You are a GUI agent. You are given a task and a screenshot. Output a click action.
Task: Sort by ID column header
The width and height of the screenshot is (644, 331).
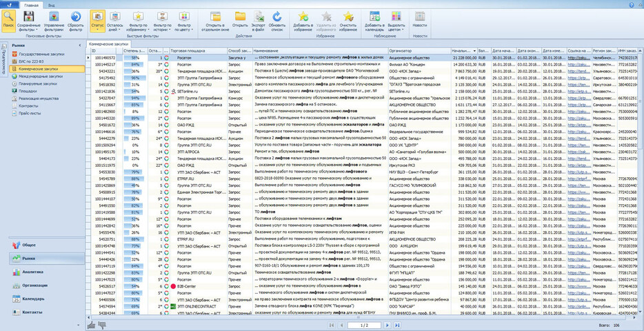coord(104,50)
